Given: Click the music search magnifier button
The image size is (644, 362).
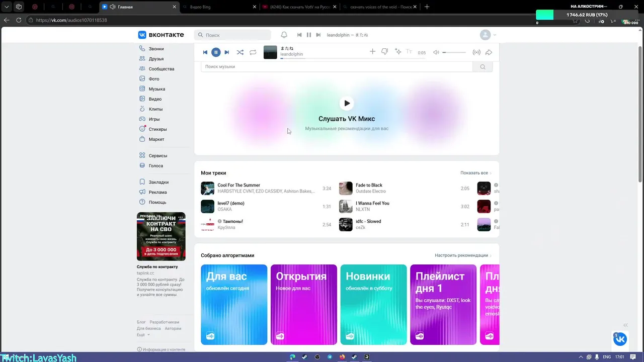Looking at the screenshot, I should pos(482,67).
